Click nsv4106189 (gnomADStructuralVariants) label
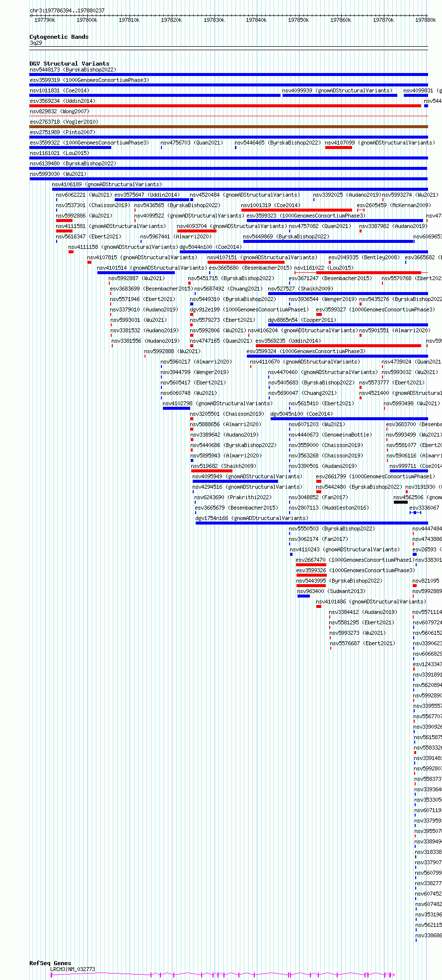 pos(107,184)
